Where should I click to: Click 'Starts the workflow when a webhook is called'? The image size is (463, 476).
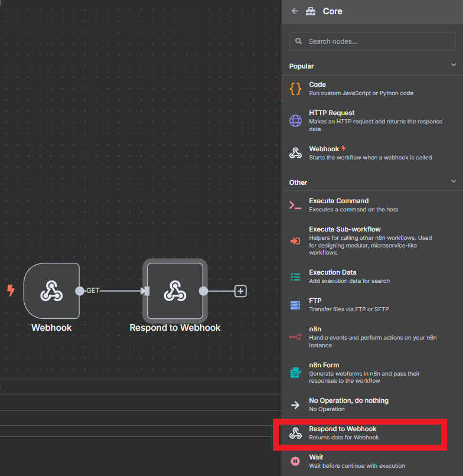[370, 158]
